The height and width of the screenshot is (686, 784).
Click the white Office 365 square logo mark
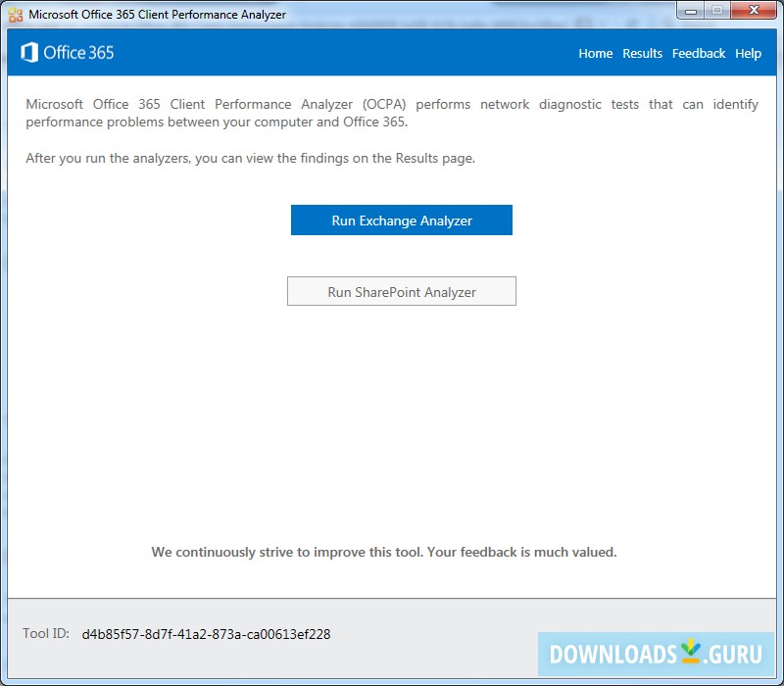(31, 53)
